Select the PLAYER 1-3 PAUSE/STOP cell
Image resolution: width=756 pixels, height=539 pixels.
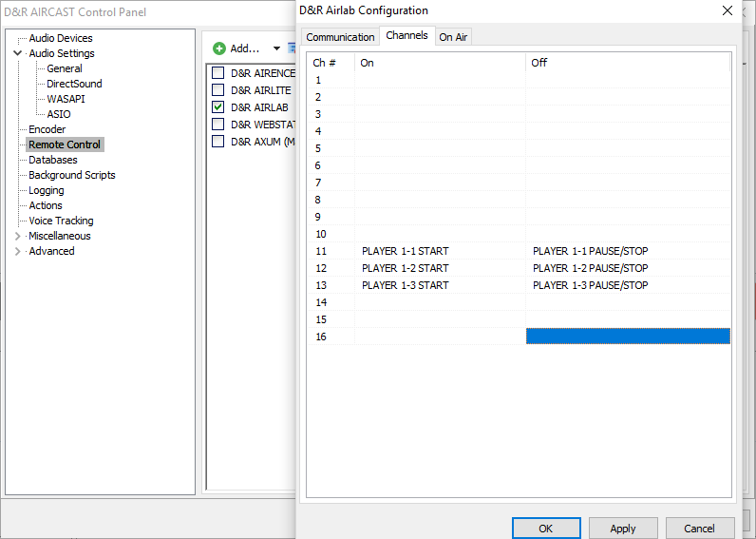point(628,285)
